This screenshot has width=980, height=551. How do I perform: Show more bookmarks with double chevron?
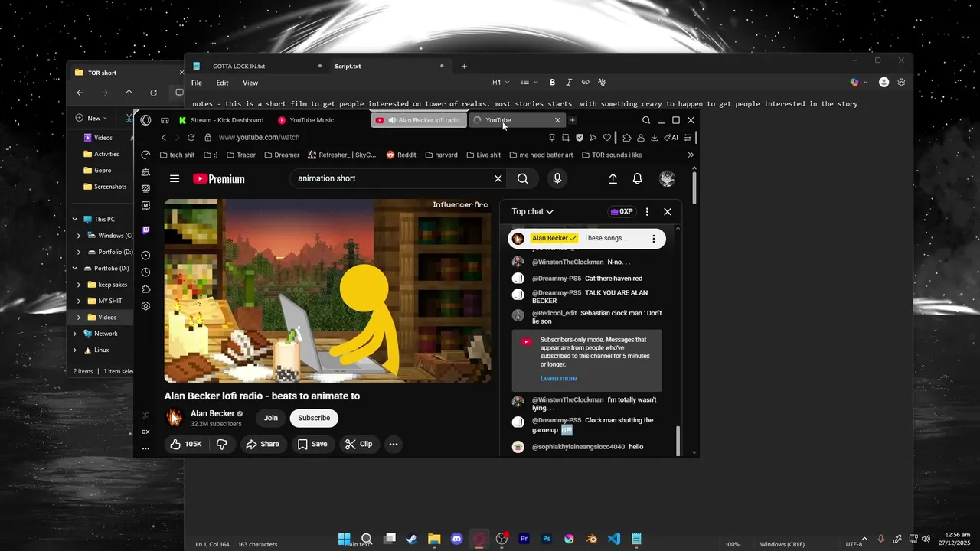[x=691, y=155]
